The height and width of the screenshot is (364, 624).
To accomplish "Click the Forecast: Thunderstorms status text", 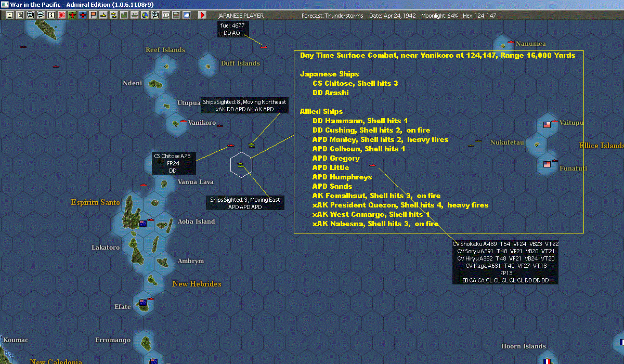I will (x=333, y=16).
